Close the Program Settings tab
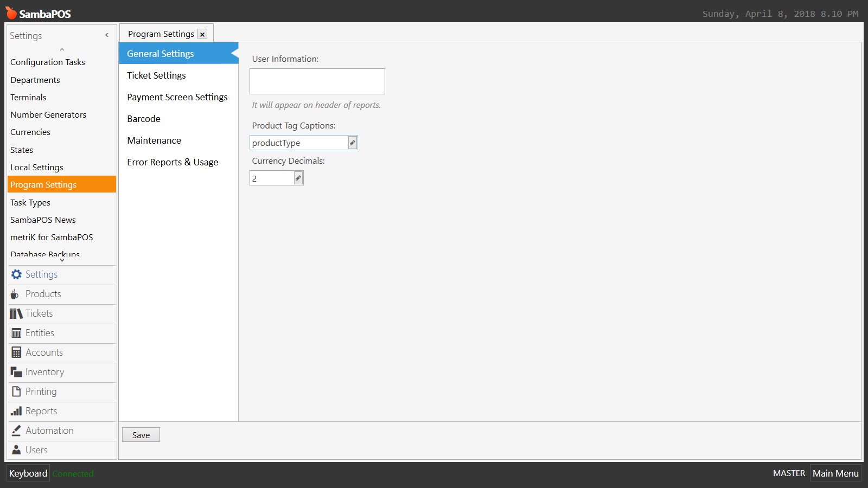Image resolution: width=868 pixels, height=488 pixels. [x=202, y=34]
